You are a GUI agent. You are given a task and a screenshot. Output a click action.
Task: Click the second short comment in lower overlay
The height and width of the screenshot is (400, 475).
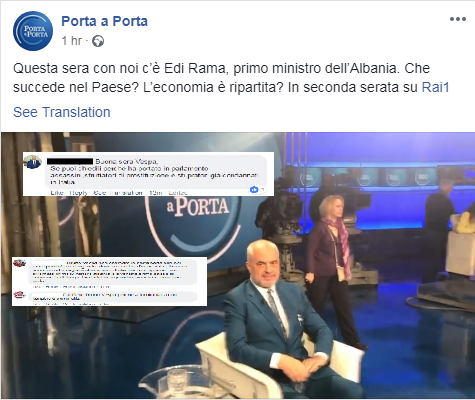click(113, 297)
